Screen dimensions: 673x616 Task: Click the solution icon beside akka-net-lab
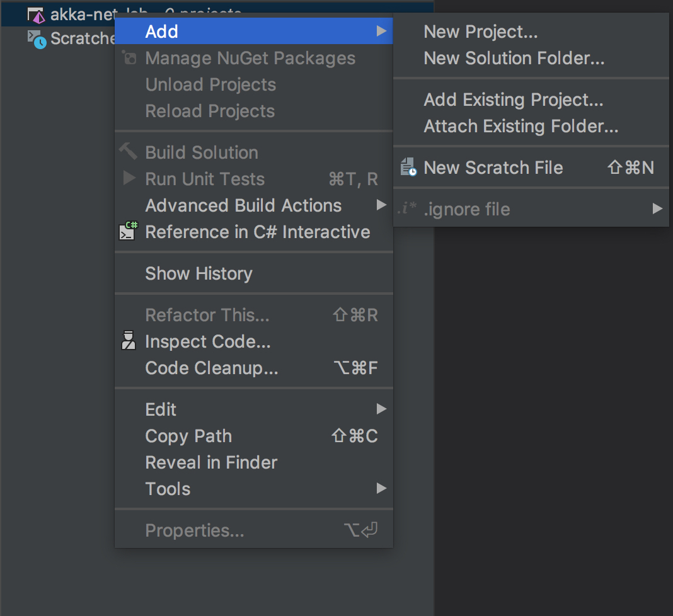pyautogui.click(x=37, y=14)
